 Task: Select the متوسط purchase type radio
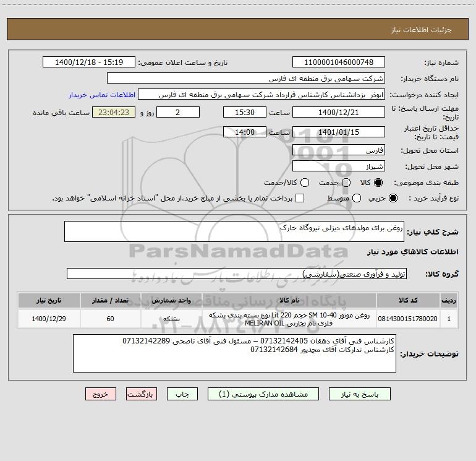tap(357, 198)
